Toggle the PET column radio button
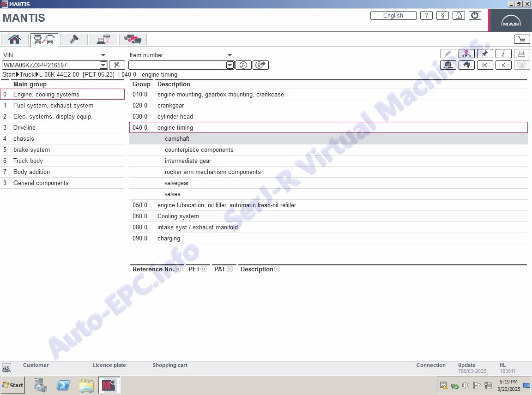The image size is (532, 395). point(204,269)
